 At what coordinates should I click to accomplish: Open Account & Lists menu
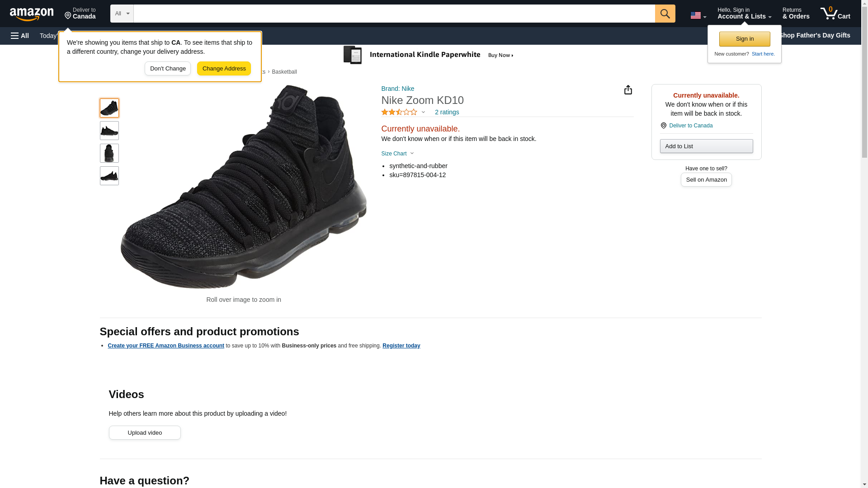click(x=744, y=14)
